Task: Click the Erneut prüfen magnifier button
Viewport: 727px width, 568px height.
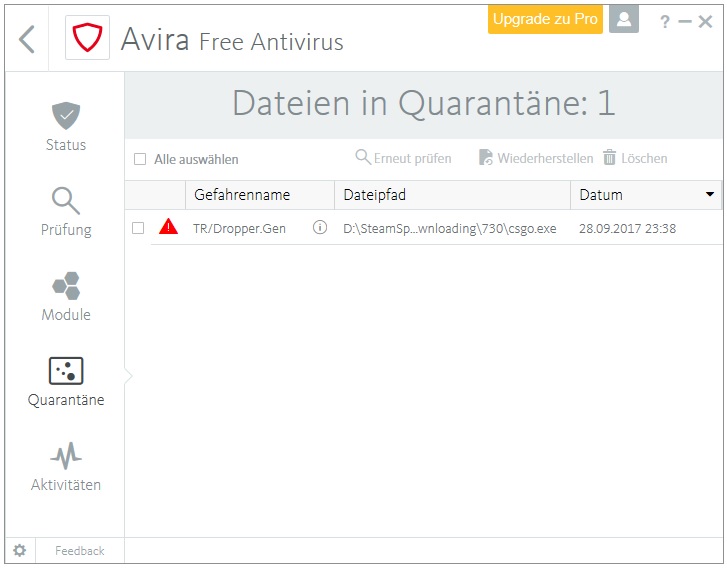Action: pos(403,158)
